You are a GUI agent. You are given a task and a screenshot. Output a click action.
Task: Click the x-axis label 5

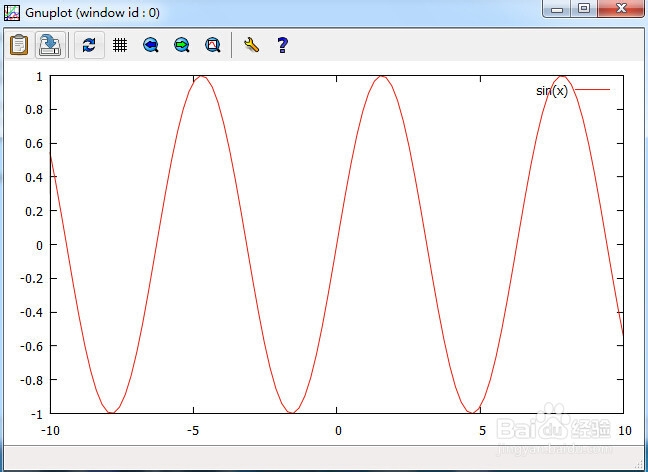[482, 431]
